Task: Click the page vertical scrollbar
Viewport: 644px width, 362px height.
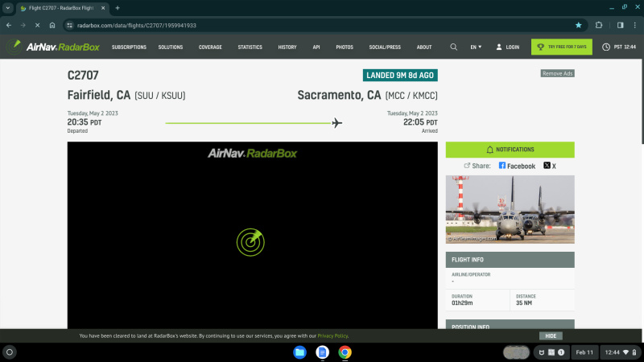Action: pyautogui.click(x=642, y=101)
